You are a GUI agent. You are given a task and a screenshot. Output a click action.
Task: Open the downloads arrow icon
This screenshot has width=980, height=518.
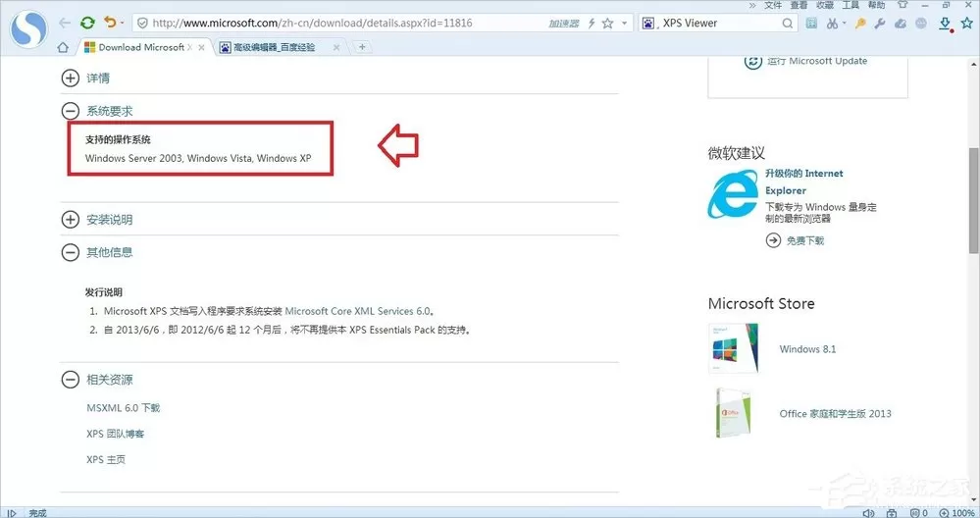pos(945,24)
